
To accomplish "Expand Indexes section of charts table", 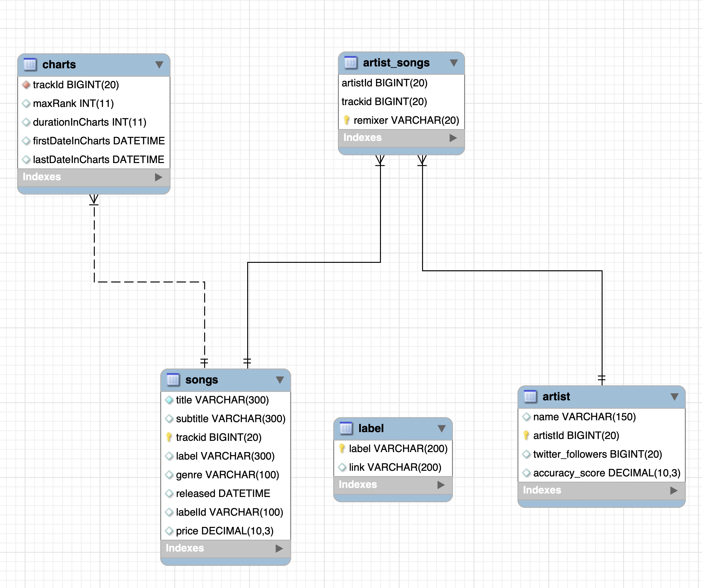I will pyautogui.click(x=158, y=177).
